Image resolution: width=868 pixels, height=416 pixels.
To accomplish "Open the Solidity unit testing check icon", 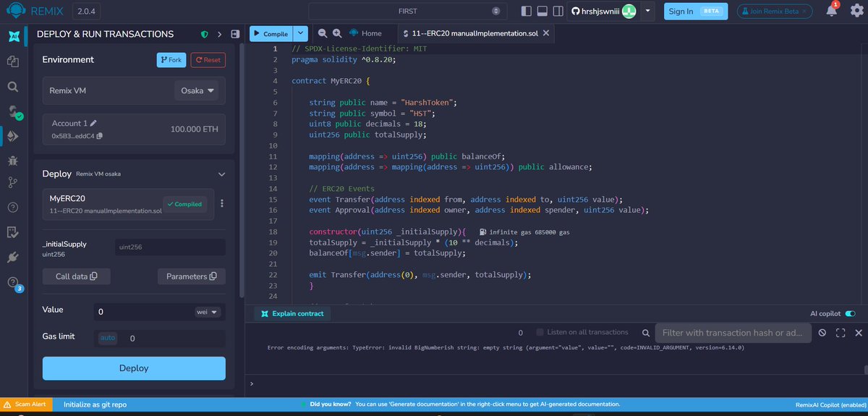I will [x=13, y=232].
